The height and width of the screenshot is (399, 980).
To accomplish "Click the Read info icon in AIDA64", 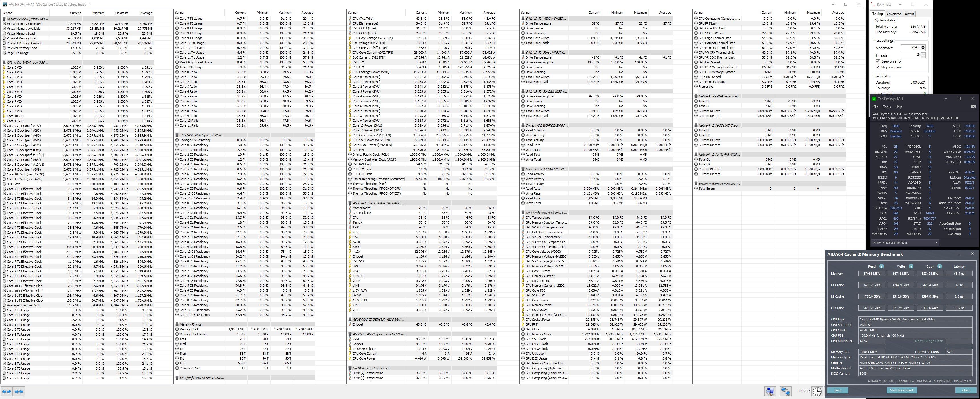I will (882, 266).
